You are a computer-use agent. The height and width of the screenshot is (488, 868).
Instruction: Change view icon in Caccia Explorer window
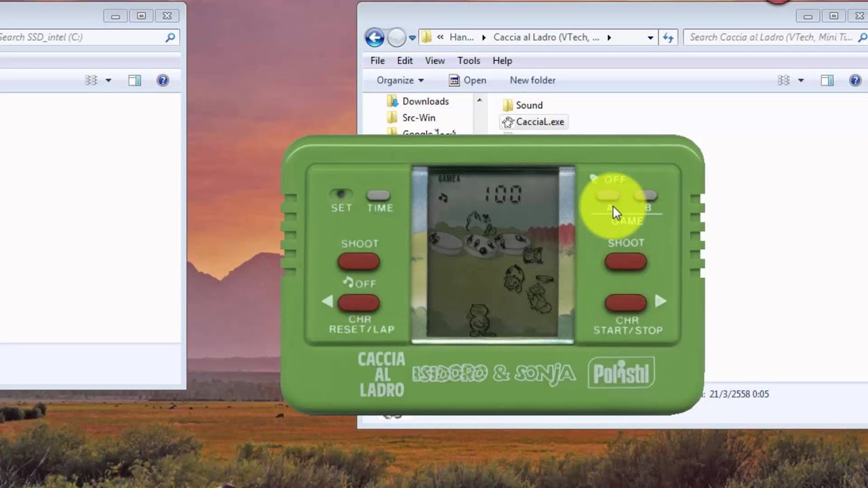(x=784, y=80)
